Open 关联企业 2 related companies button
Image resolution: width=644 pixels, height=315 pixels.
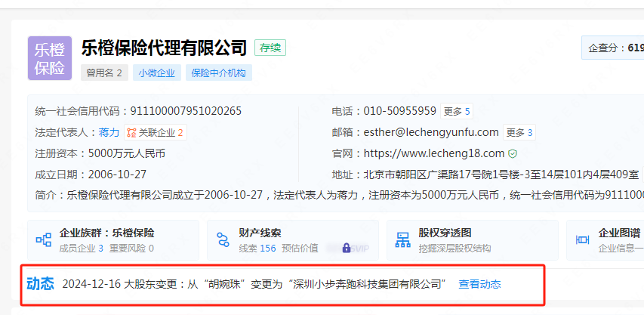tap(156, 133)
